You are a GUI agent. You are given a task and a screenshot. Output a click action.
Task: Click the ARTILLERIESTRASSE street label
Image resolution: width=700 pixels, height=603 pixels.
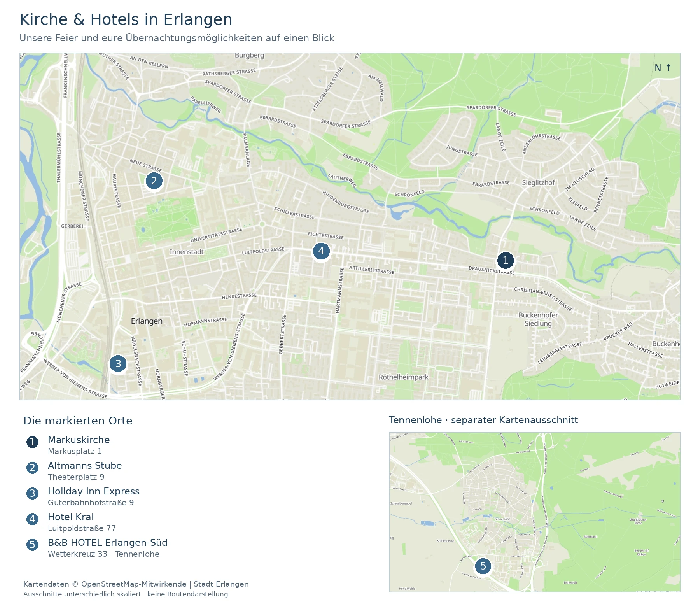pyautogui.click(x=371, y=270)
